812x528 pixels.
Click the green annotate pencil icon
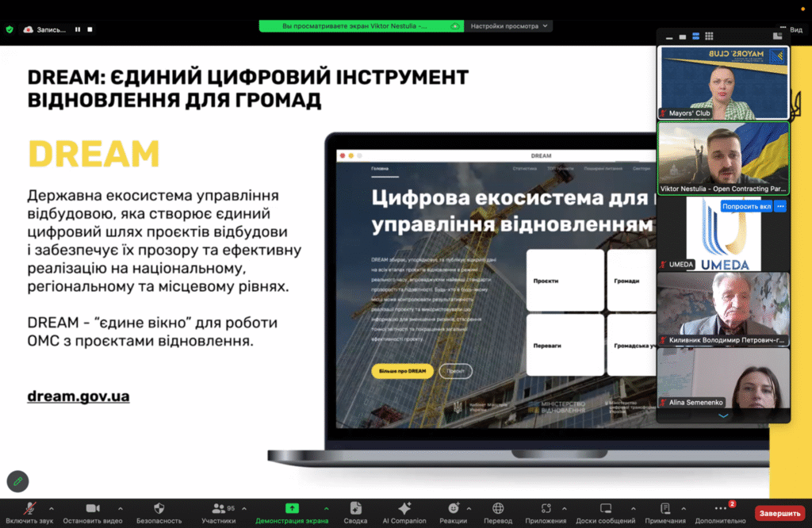point(17,481)
